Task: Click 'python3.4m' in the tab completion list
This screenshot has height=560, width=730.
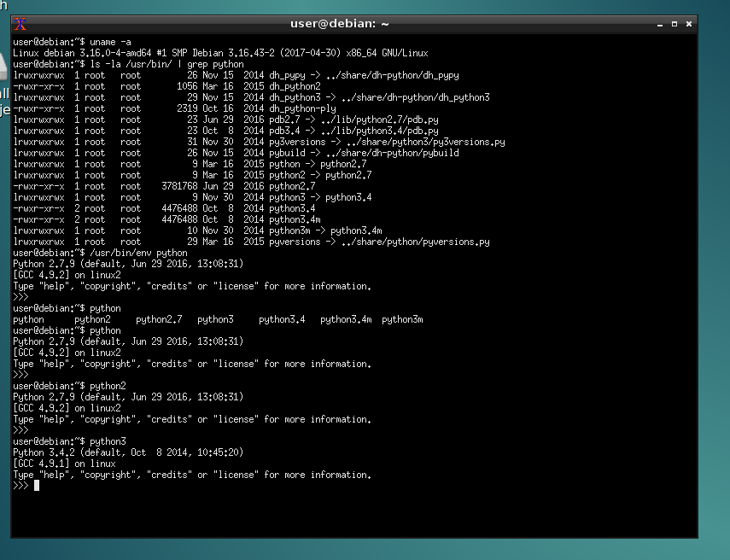Action: tap(346, 320)
